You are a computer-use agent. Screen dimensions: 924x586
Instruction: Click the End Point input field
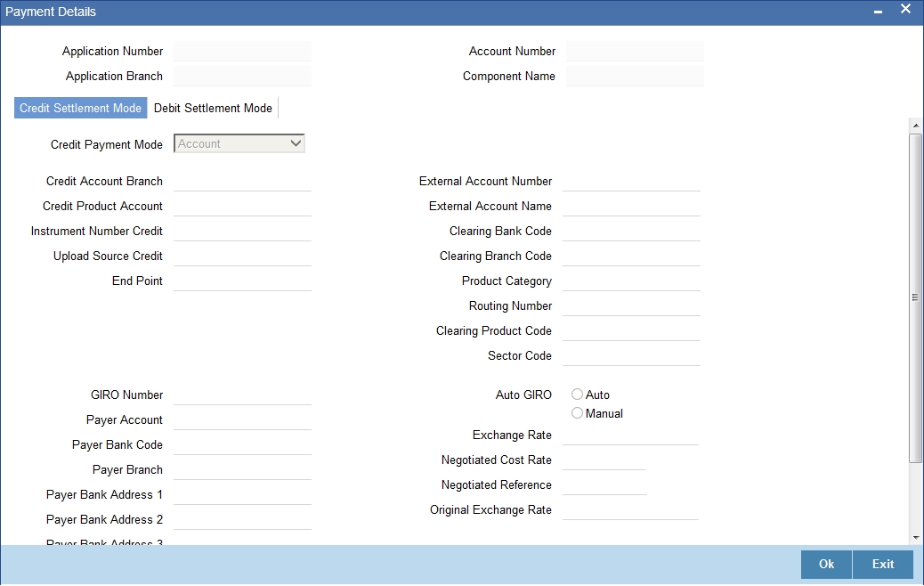(x=242, y=281)
